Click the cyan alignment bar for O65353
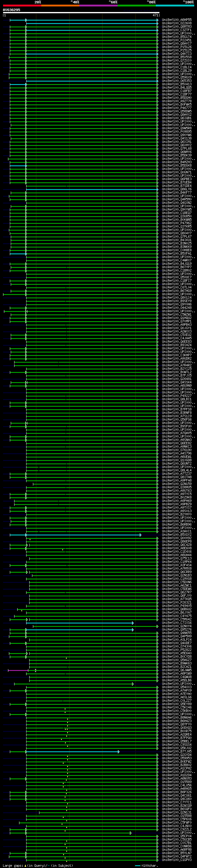 pyautogui.click(x=92, y=81)
